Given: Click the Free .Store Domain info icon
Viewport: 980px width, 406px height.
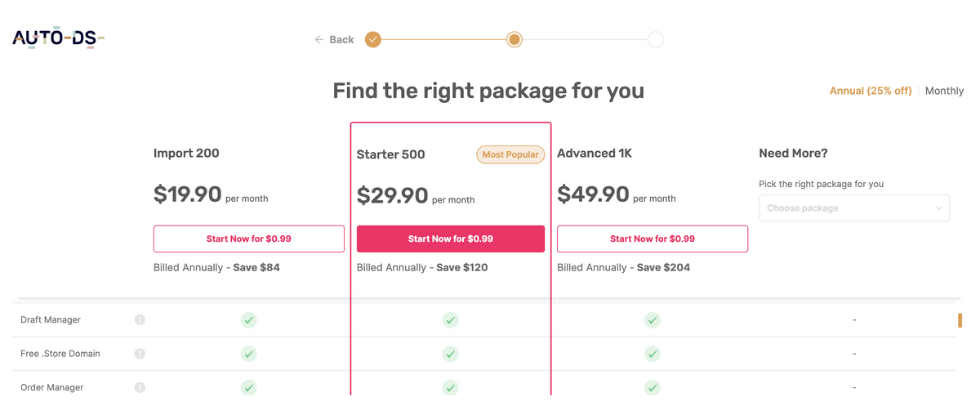Looking at the screenshot, I should pyautogui.click(x=140, y=354).
